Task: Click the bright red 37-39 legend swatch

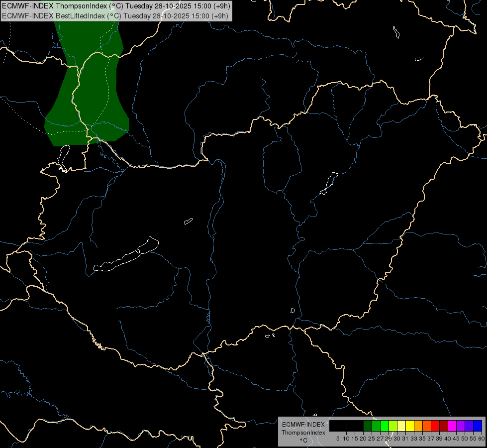Action: [435, 426]
